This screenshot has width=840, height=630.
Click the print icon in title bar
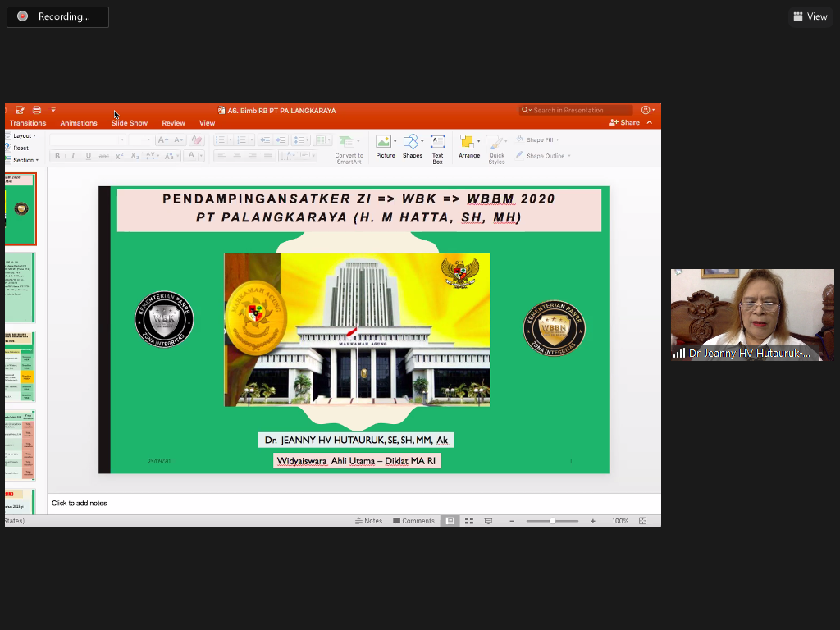(37, 110)
